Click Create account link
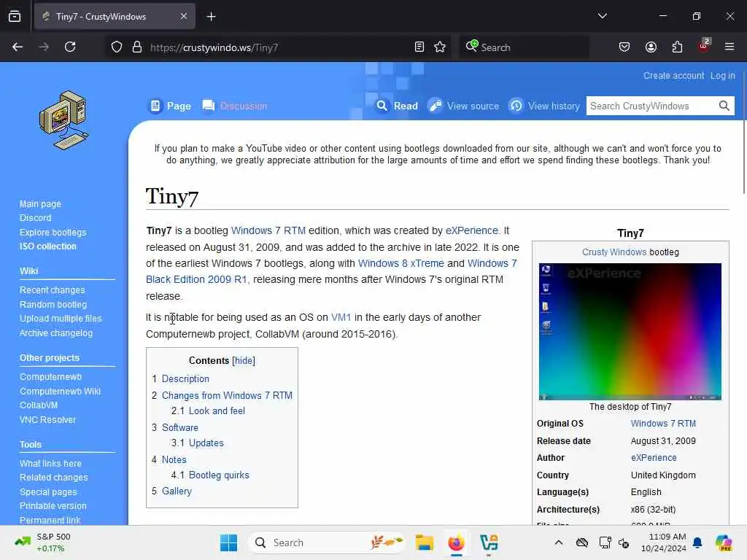 point(673,76)
